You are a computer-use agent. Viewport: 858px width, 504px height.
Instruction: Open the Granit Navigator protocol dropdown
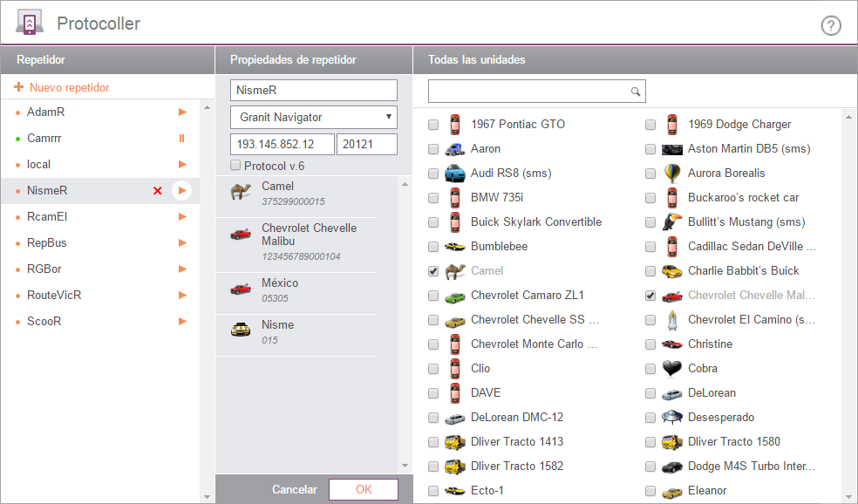pos(313,117)
